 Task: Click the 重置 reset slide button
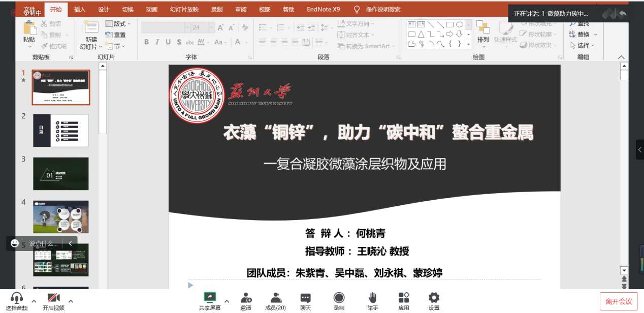tap(116, 35)
